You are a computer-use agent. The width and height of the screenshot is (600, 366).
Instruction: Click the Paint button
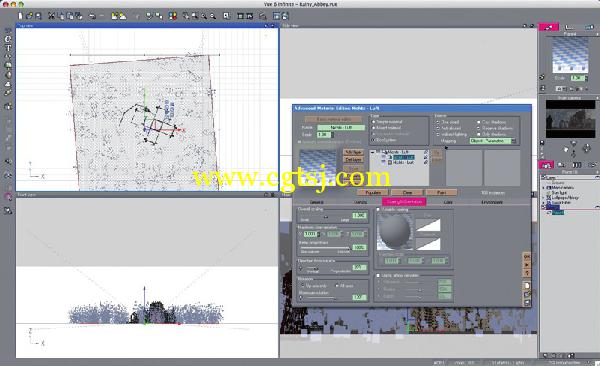tap(441, 193)
